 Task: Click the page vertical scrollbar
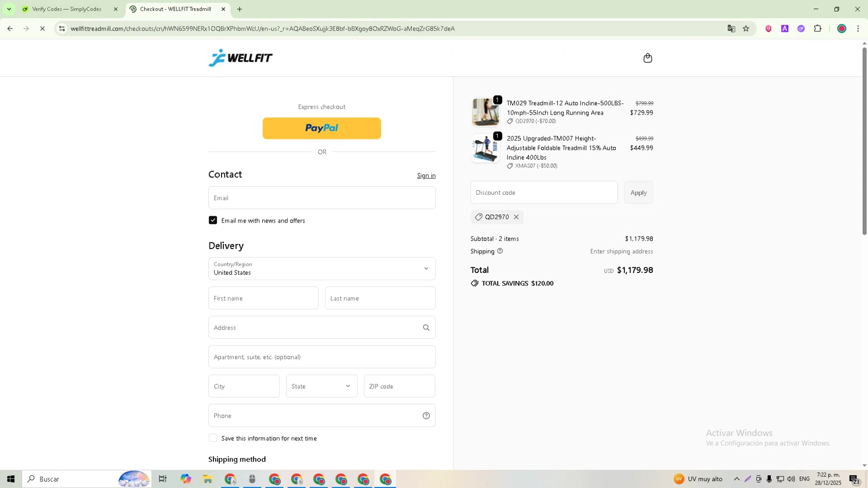coord(865,141)
